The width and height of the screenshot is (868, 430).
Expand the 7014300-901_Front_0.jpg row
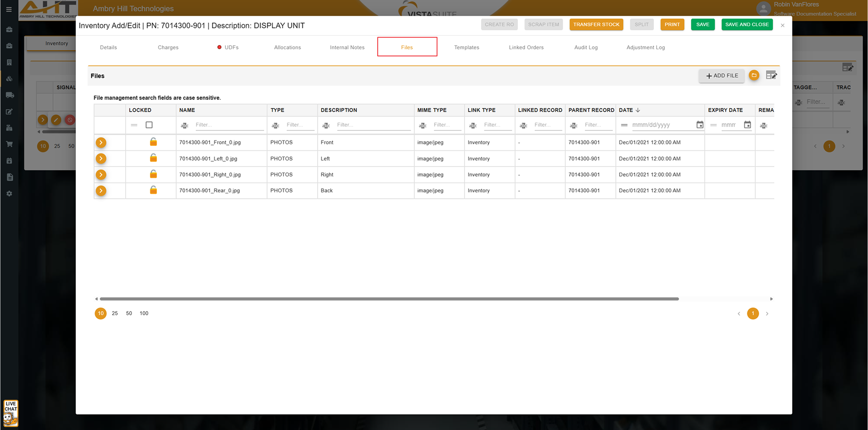coord(101,143)
